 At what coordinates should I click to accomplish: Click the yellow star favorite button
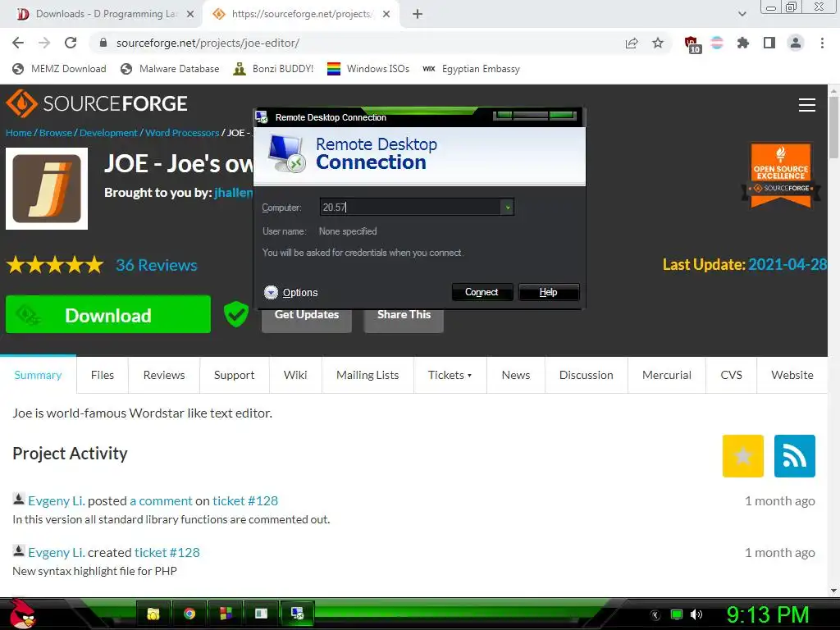tap(742, 456)
